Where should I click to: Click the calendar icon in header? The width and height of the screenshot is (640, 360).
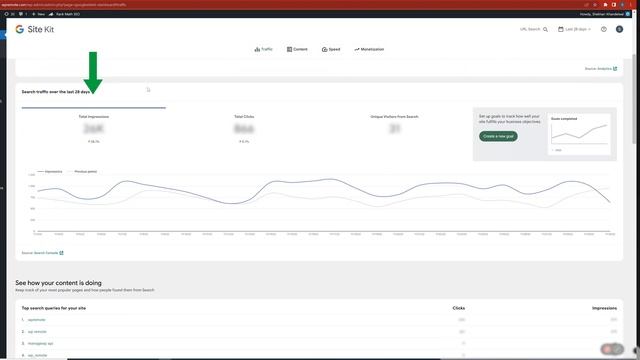tap(560, 29)
